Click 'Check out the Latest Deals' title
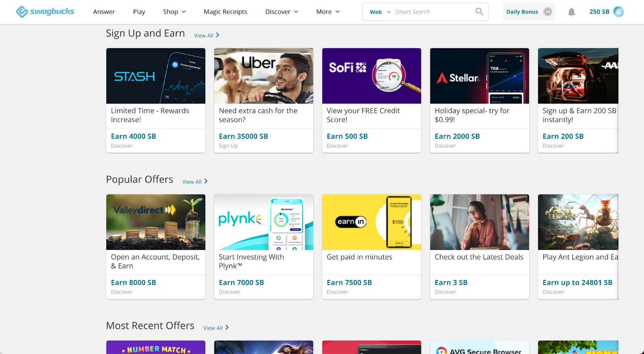Screen dimensions: 644x354 [479, 257]
